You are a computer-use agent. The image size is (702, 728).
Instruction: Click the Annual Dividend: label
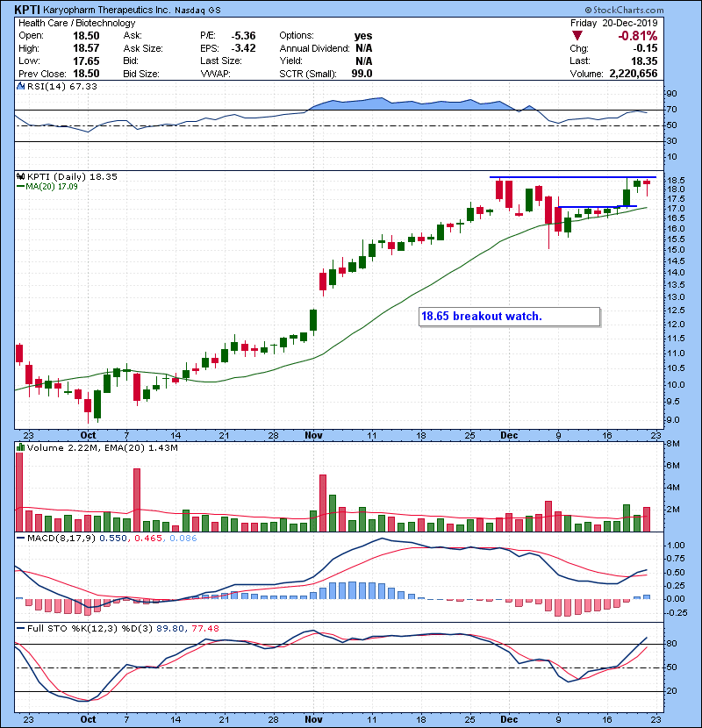pyautogui.click(x=314, y=48)
